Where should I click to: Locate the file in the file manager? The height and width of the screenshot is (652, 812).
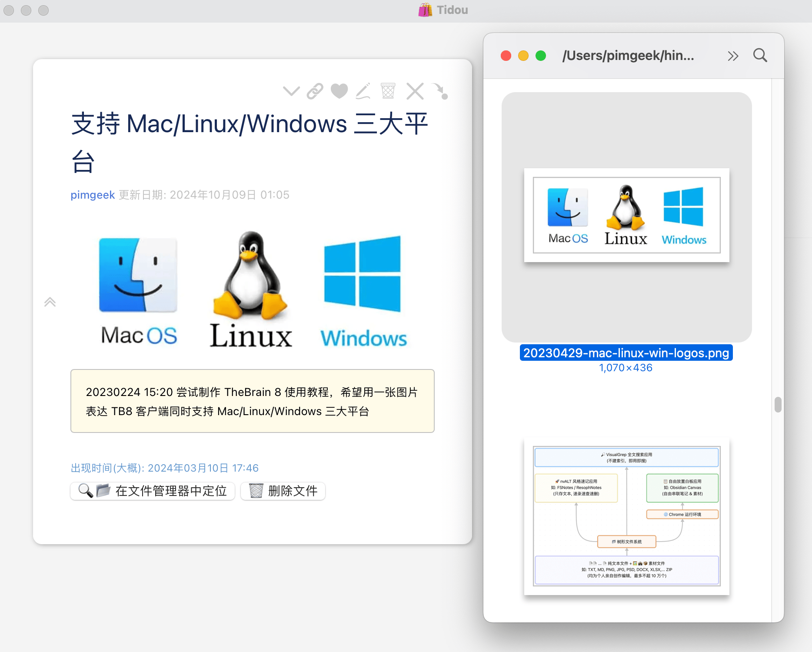click(153, 491)
